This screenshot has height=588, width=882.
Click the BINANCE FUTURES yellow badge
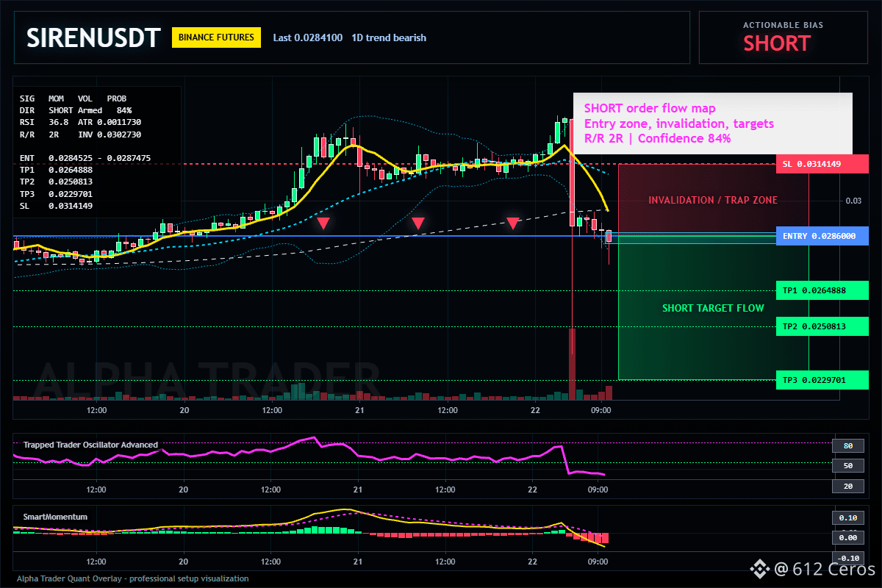(216, 37)
